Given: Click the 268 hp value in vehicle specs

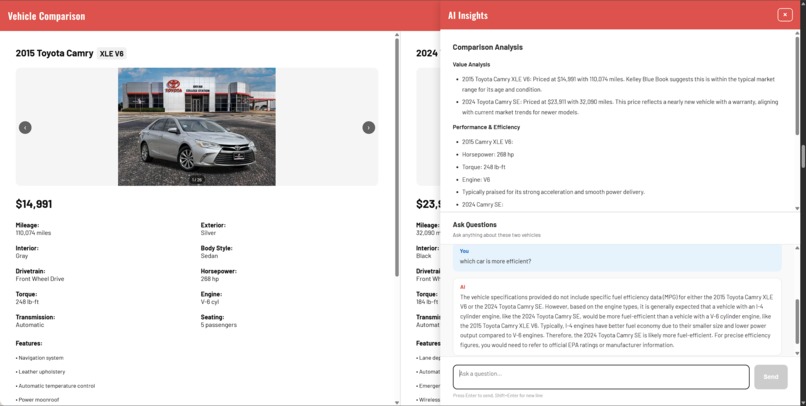Looking at the screenshot, I should click(x=209, y=279).
